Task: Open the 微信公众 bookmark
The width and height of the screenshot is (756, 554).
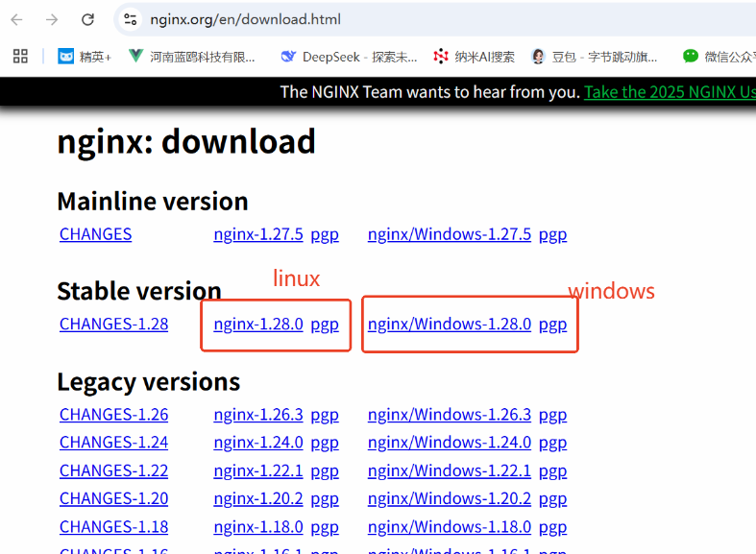Action: [x=719, y=57]
